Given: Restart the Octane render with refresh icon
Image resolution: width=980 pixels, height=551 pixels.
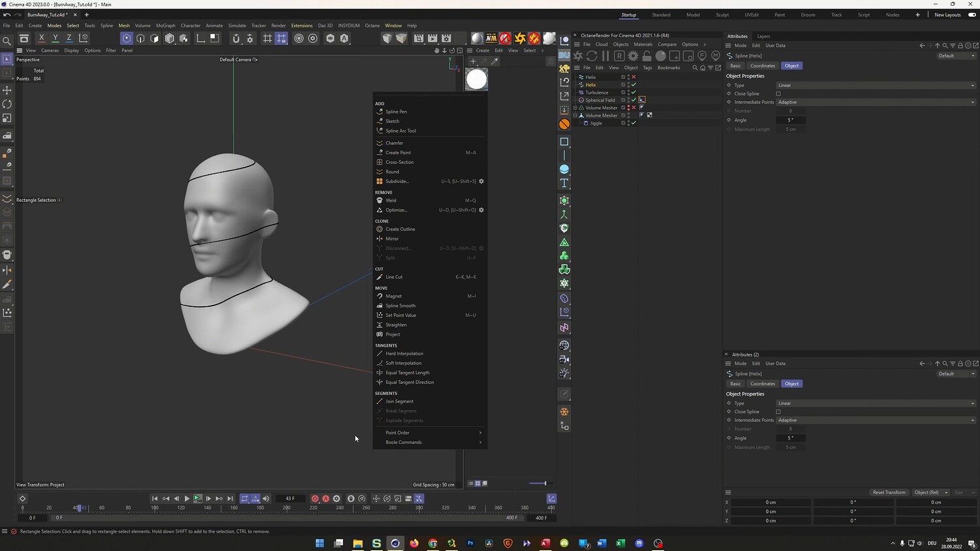Looking at the screenshot, I should click(592, 56).
